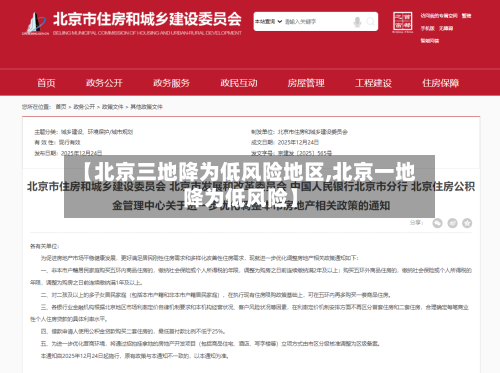Click the microphone voice search icon

pyautogui.click(x=357, y=22)
